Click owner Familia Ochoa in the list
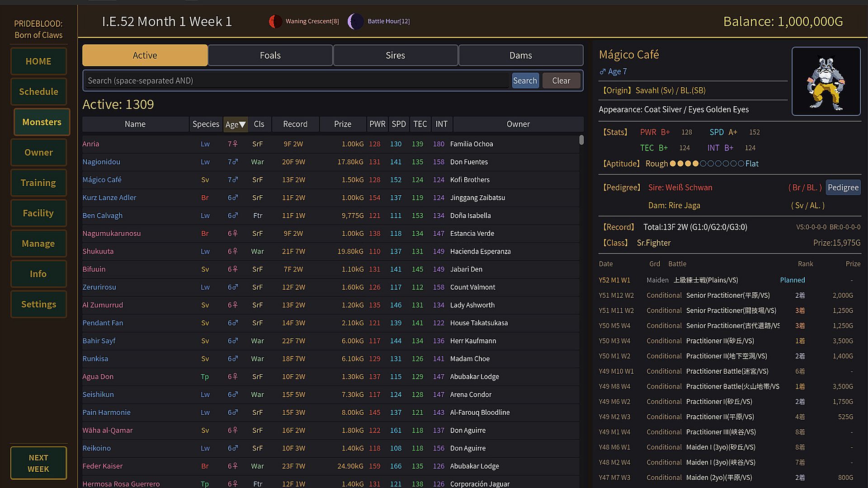Viewport: 868px width, 488px height. (x=472, y=144)
